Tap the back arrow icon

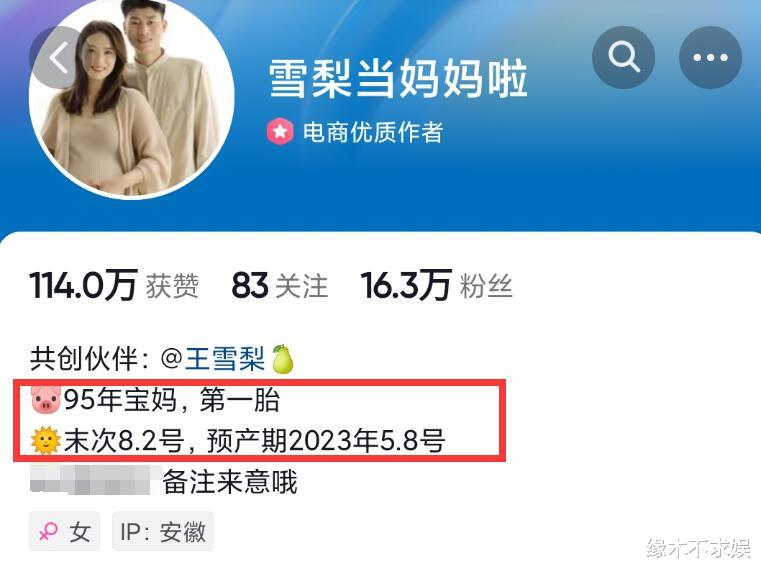click(x=58, y=57)
